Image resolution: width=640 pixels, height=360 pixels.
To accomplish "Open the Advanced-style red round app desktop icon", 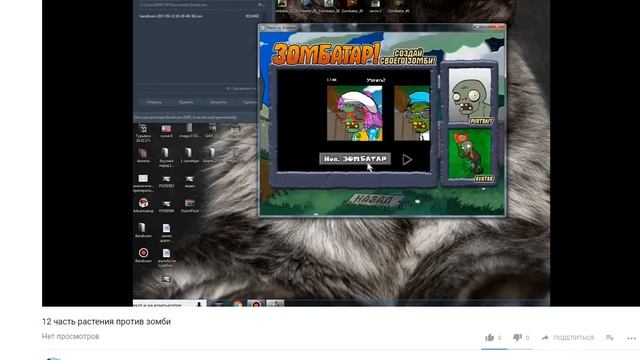I will click(143, 205).
